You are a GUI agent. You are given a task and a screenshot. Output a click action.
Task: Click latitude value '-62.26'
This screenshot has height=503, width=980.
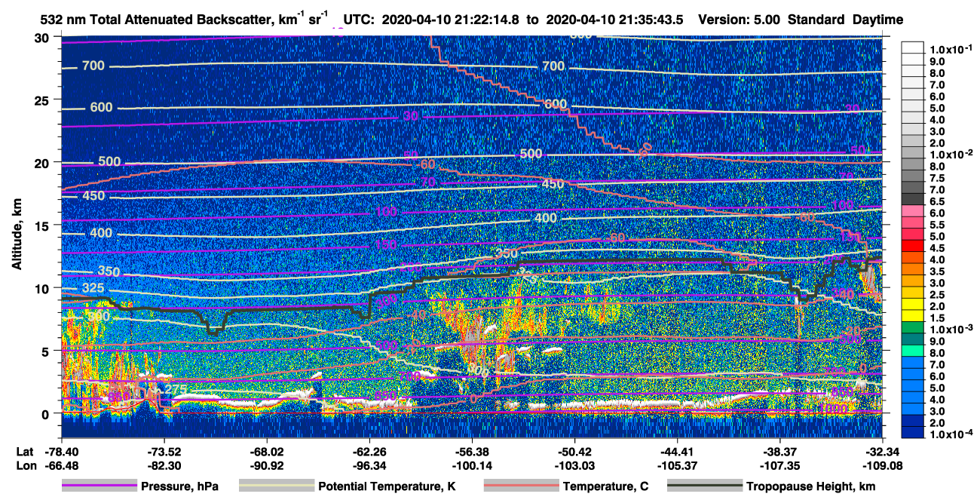(369, 451)
